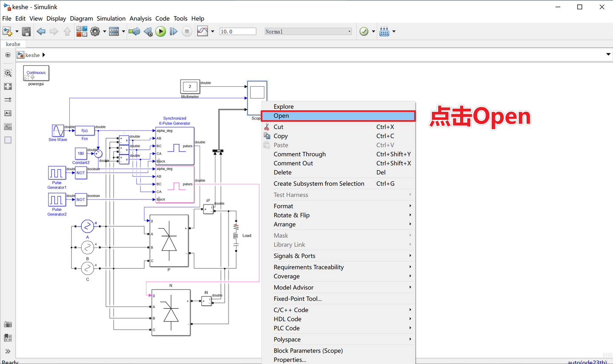This screenshot has width=613, height=364.
Task: Run the simulation with the green play button
Action: [160, 31]
